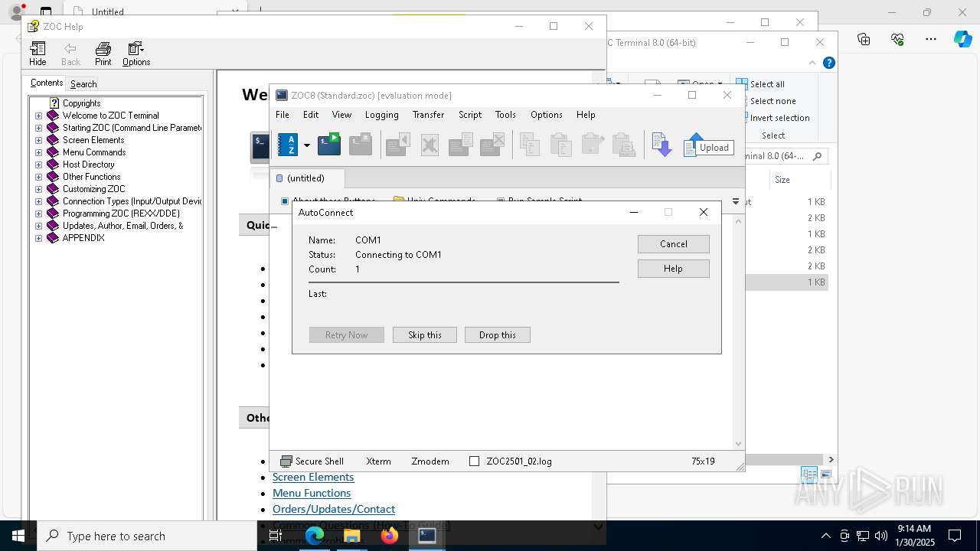Switch to the Search tab in ZOC Help
Viewport: 980px width, 551px height.
(83, 84)
